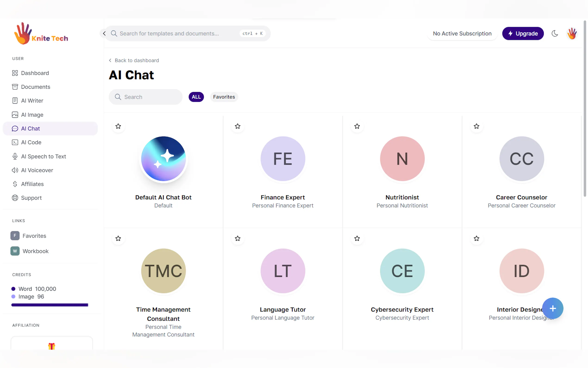
Task: Click the Upgrade button
Action: 523,33
